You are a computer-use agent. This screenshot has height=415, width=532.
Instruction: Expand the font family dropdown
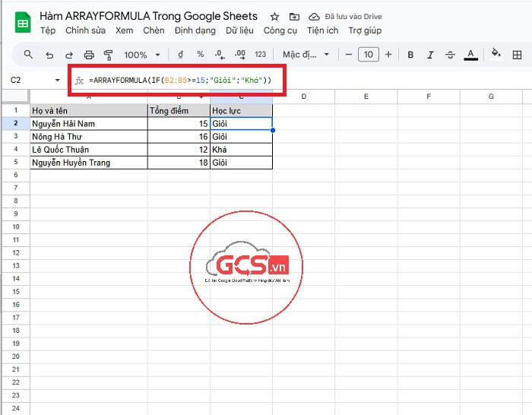click(x=306, y=55)
